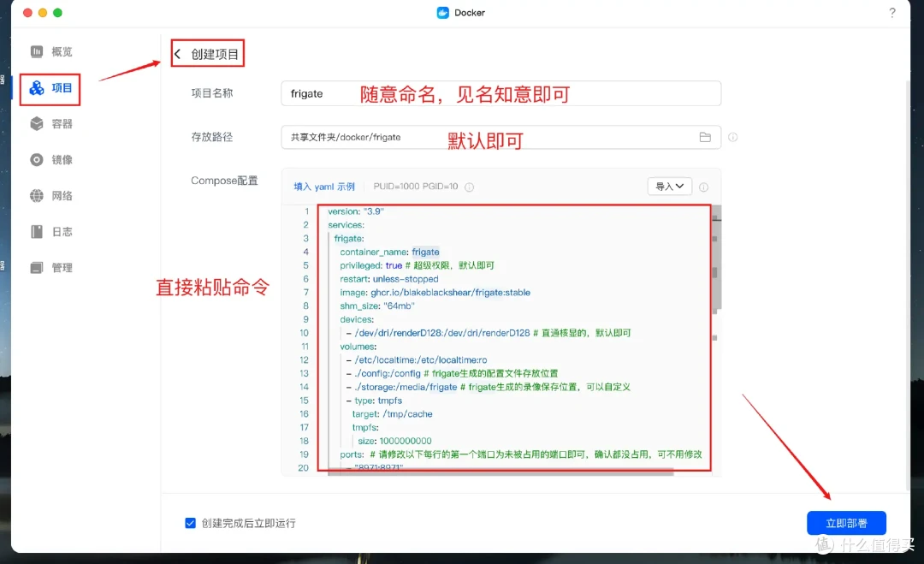Image resolution: width=924 pixels, height=564 pixels.
Task: Click the 'target: /tmp/cache' line
Action: coord(393,415)
